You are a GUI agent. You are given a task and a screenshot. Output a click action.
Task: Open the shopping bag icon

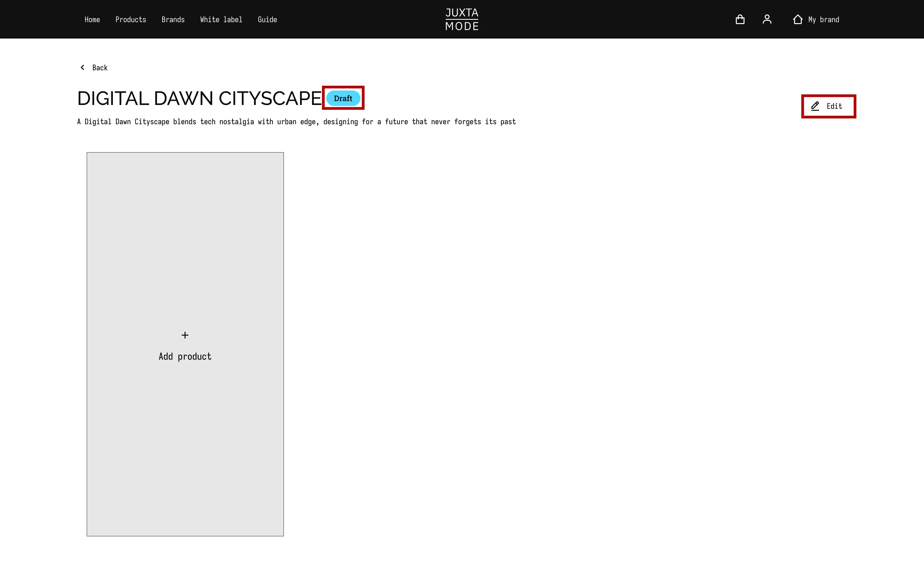coord(740,20)
